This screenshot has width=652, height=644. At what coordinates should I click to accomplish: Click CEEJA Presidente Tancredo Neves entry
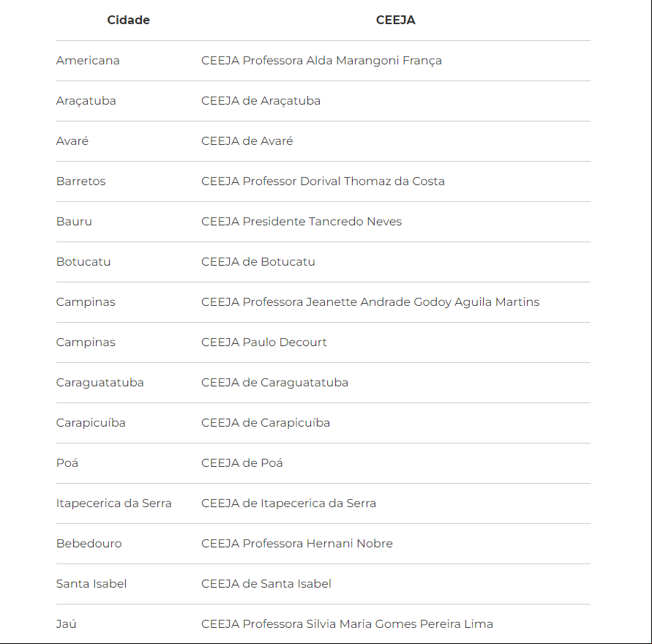(301, 222)
